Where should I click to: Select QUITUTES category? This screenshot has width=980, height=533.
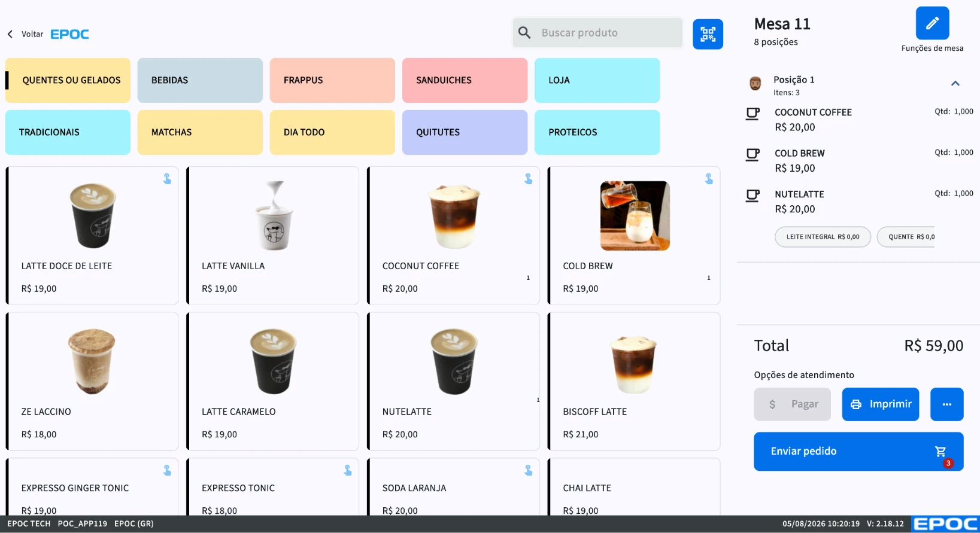pos(465,132)
